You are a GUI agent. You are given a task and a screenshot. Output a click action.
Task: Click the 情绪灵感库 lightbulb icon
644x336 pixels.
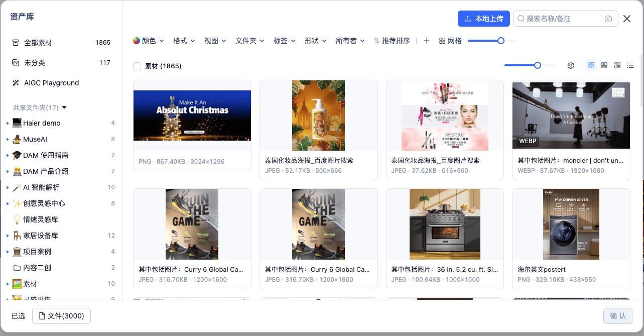pos(17,219)
